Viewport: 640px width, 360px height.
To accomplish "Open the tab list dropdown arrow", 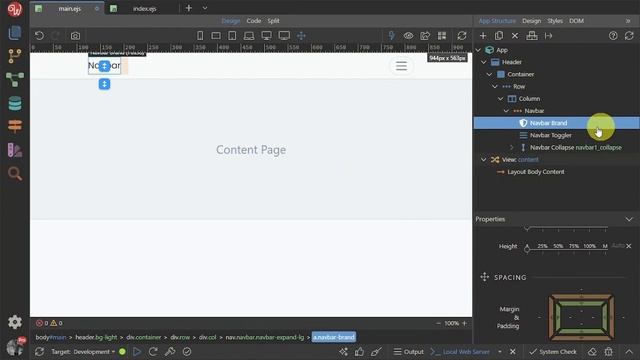I will point(205,8).
